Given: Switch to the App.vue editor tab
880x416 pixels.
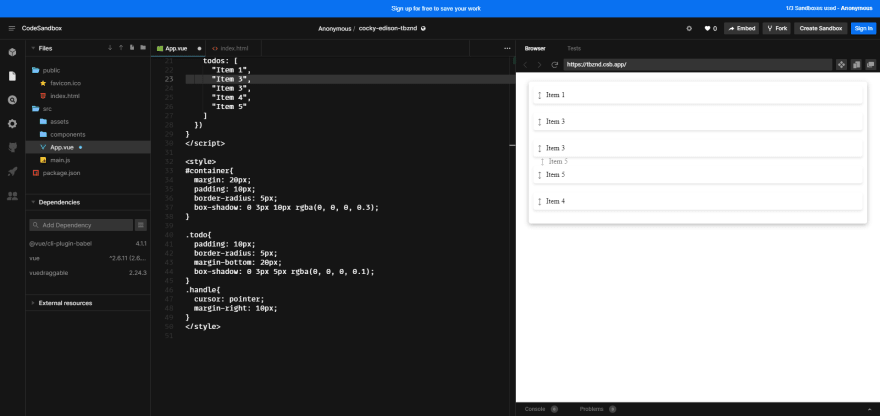Looking at the screenshot, I should coord(178,48).
